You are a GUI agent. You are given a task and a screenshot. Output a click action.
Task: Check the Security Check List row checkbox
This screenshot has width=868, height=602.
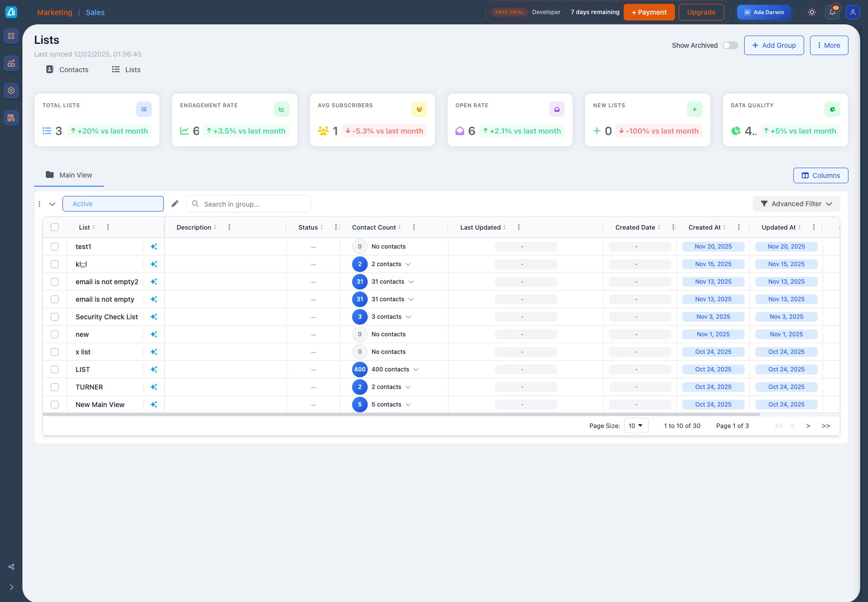pyautogui.click(x=55, y=317)
